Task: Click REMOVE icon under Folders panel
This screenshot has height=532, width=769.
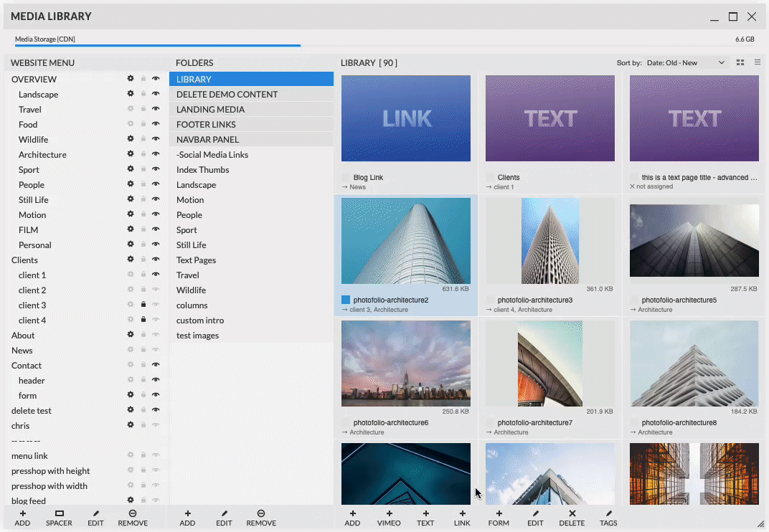Action: [261, 514]
